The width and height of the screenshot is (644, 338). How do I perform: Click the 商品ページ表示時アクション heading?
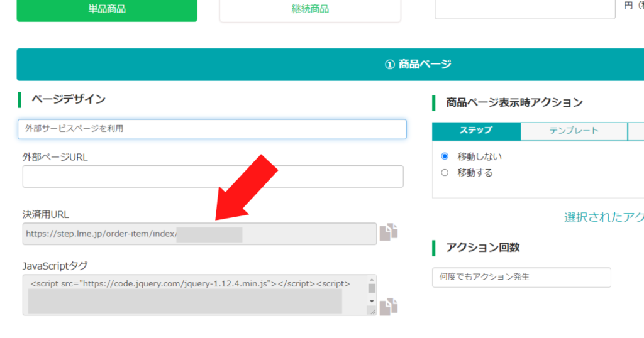514,102
